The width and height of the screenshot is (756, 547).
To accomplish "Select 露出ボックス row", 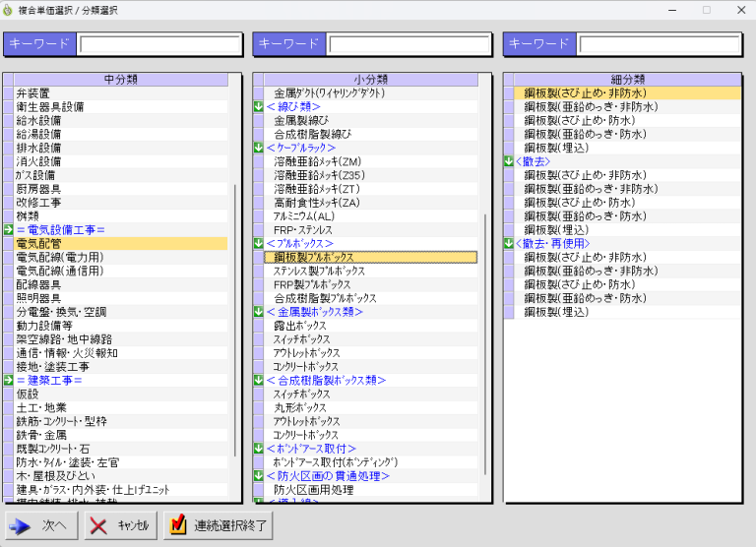I will [x=371, y=326].
